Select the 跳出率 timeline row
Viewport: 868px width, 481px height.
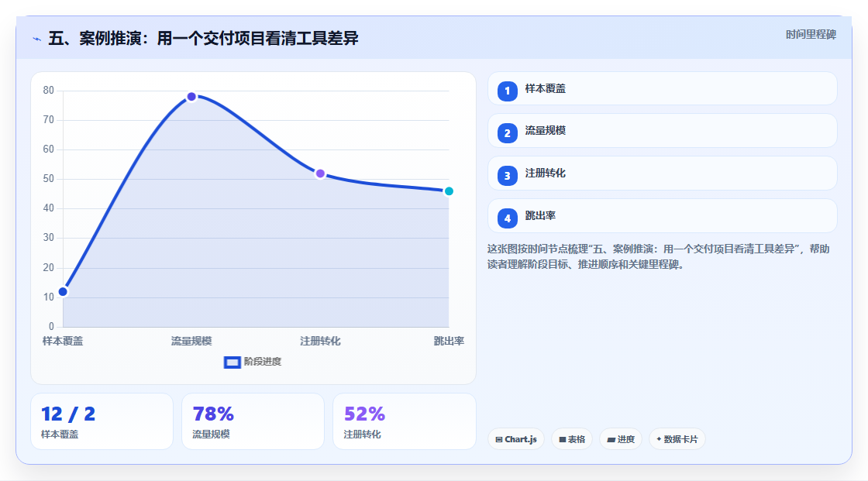(x=662, y=216)
